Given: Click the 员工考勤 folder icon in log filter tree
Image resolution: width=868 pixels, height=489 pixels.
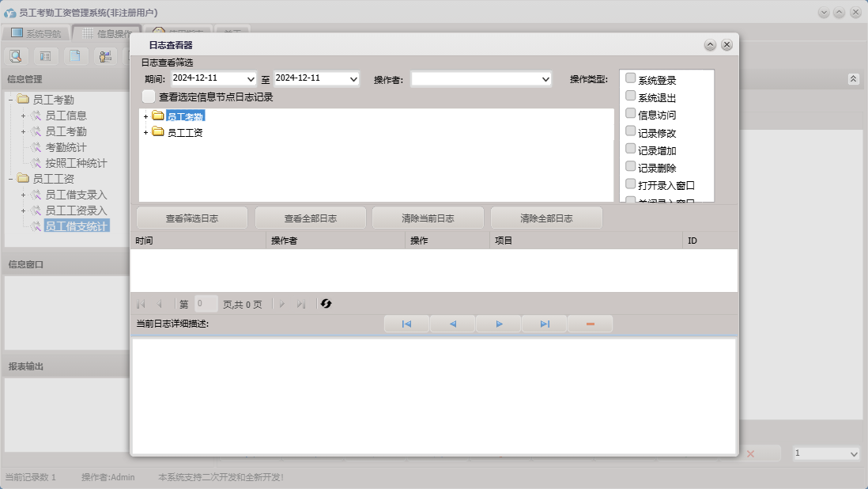Looking at the screenshot, I should pyautogui.click(x=158, y=116).
